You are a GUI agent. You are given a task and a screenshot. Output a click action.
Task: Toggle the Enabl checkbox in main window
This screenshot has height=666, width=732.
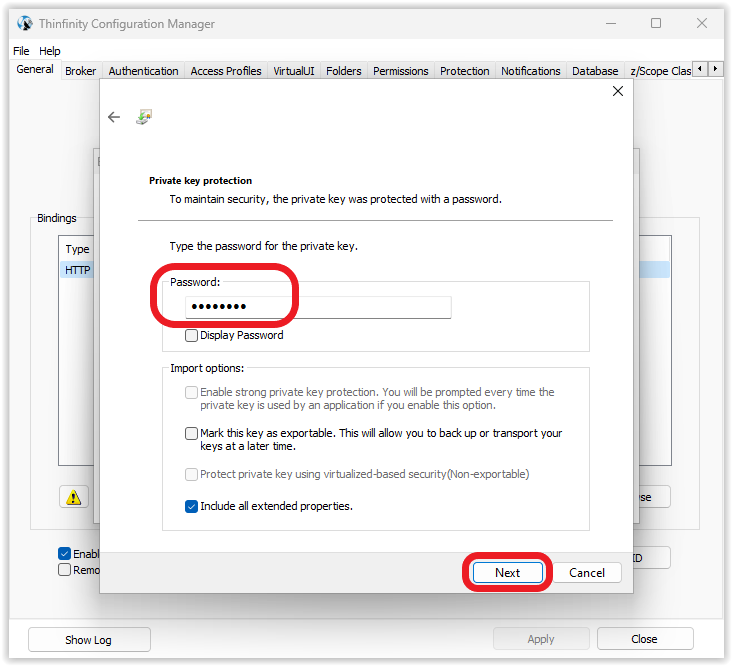(64, 554)
